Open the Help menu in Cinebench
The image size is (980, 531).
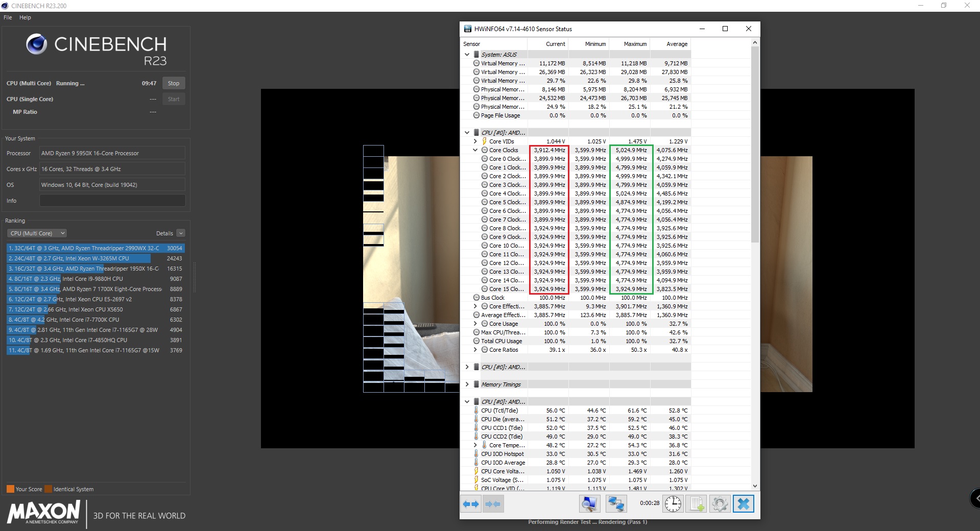pos(25,17)
